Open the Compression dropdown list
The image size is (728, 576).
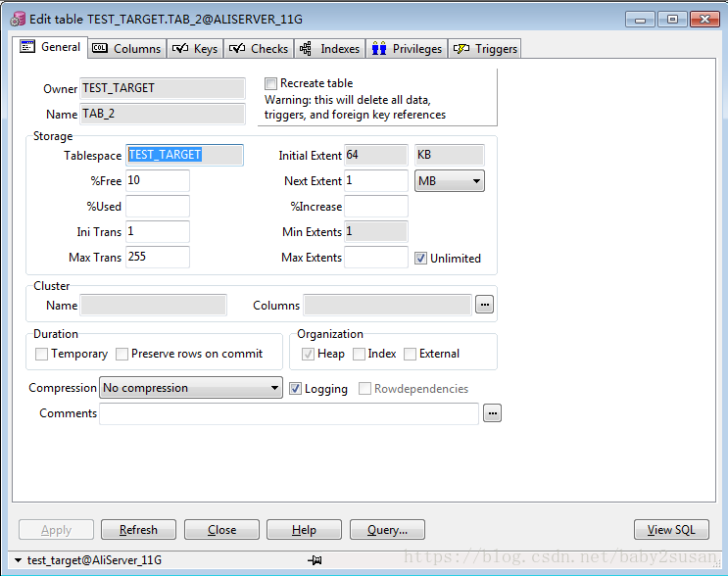click(274, 389)
